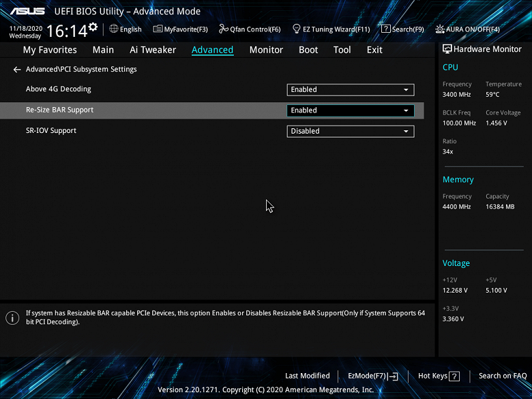
Task: Go to the Monitor tab
Action: coord(266,50)
